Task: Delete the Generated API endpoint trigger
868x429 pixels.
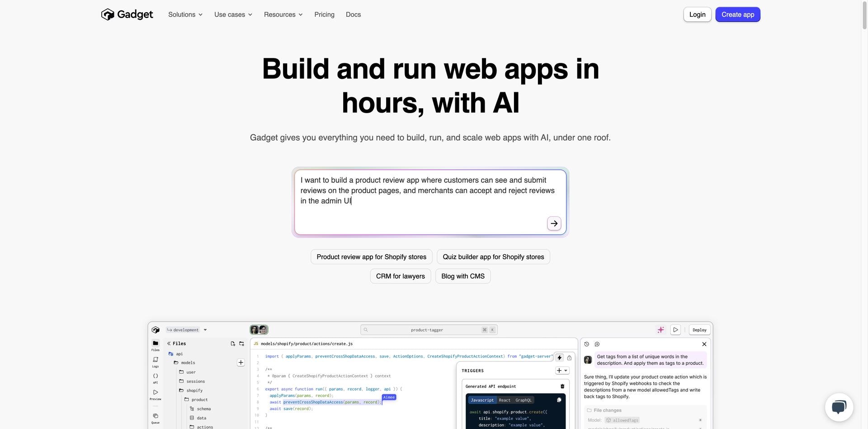Action: 562,386
